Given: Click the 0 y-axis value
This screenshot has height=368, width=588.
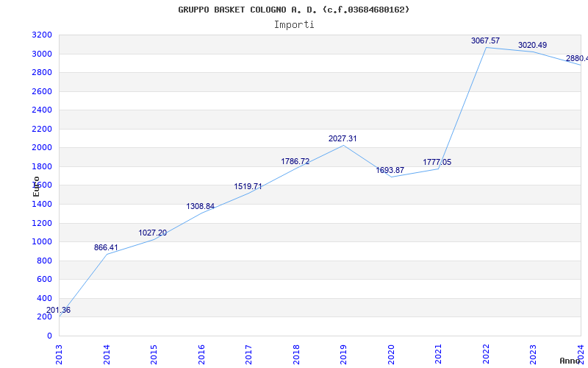Looking at the screenshot, I should (49, 336).
